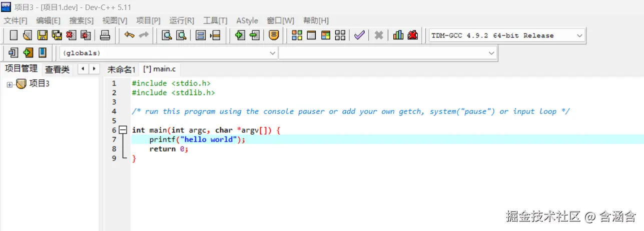Open the 帮助[H] menu
Viewport: 644px width, 231px height.
pyautogui.click(x=316, y=20)
